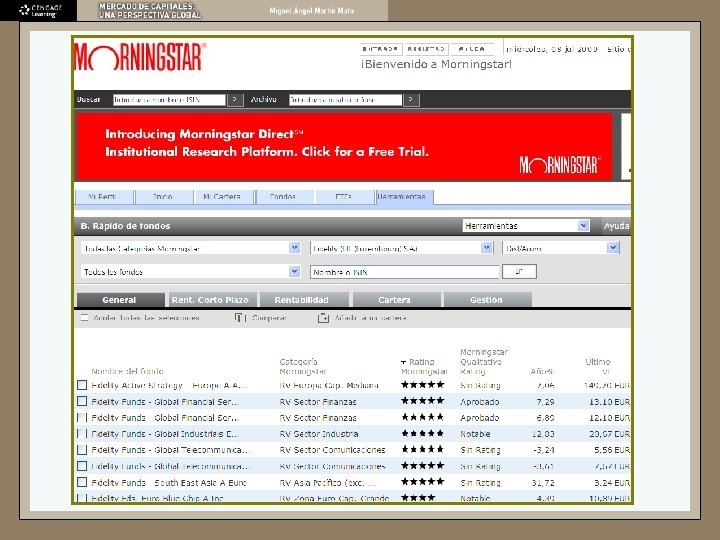Viewport: 720px width, 540px height.
Task: Click the Buscar name or ISIN input field
Action: coord(169,100)
